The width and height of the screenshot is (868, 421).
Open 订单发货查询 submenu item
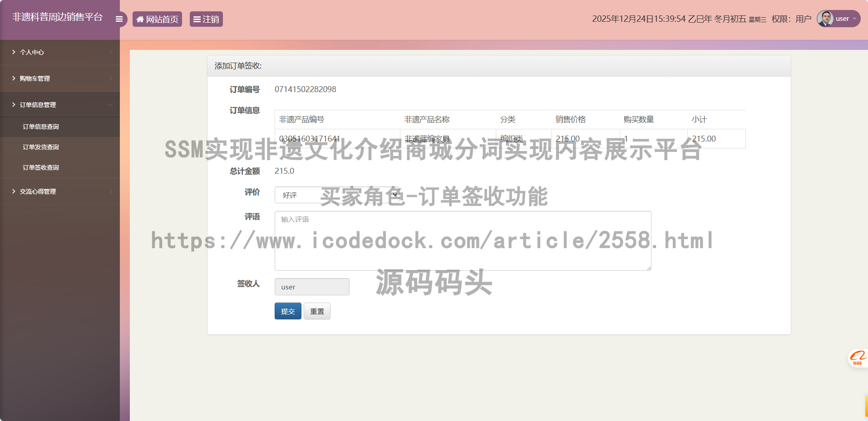(x=41, y=147)
